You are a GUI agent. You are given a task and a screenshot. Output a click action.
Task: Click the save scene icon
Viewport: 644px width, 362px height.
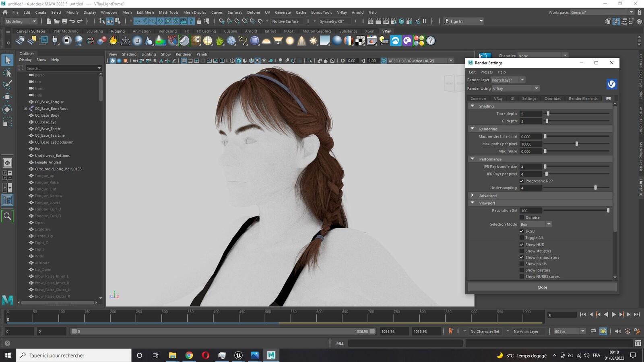64,21
